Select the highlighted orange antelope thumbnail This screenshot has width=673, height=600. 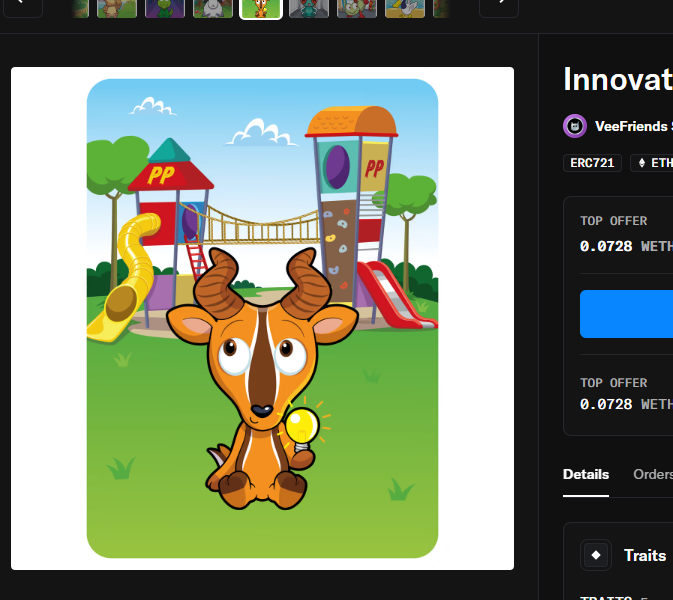pyautogui.click(x=261, y=9)
